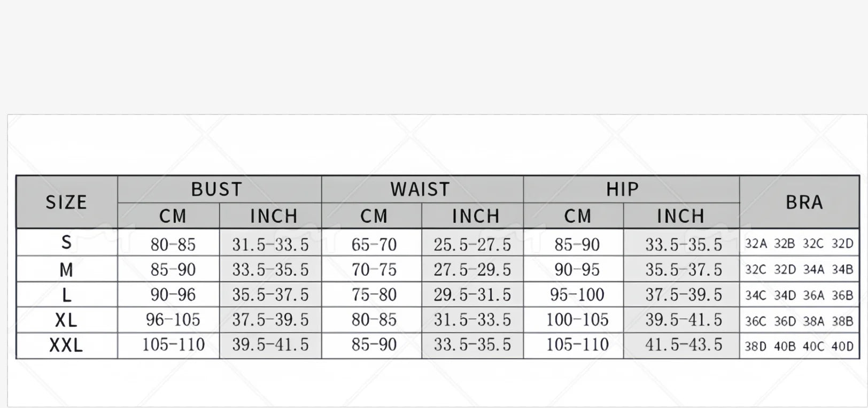Click the WAIST header cell
Screen dimensions: 868x408
(420, 189)
